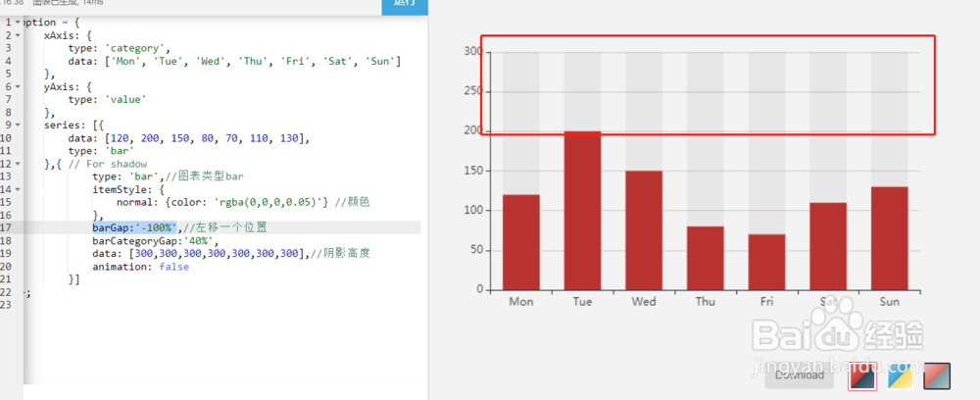Click the type: 'category' code line

point(120,48)
